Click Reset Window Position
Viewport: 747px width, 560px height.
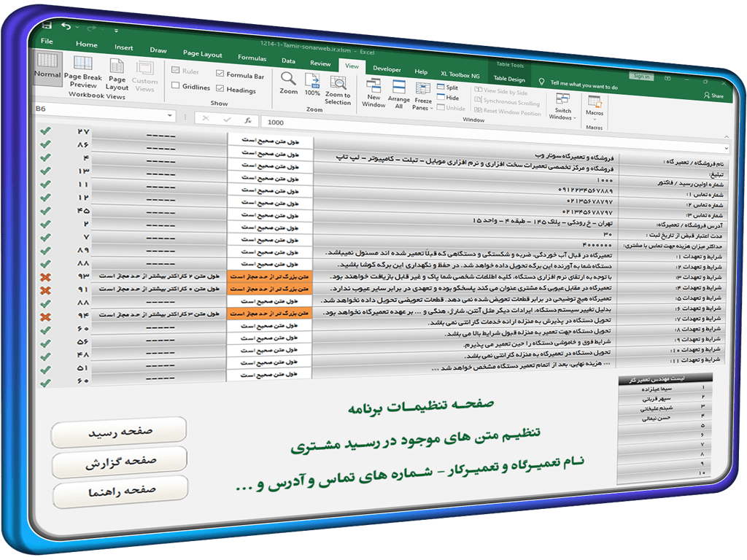click(x=508, y=112)
